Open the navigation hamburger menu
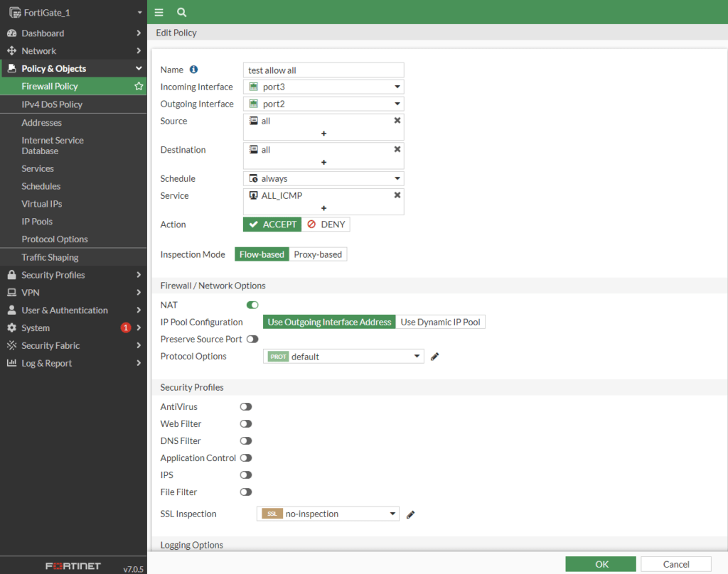728x574 pixels. (159, 12)
